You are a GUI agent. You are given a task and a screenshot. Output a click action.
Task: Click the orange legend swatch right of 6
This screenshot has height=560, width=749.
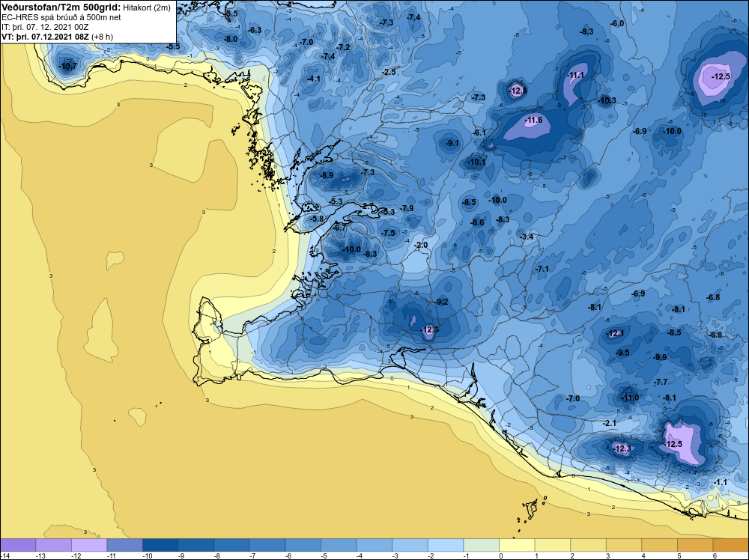tap(731, 545)
